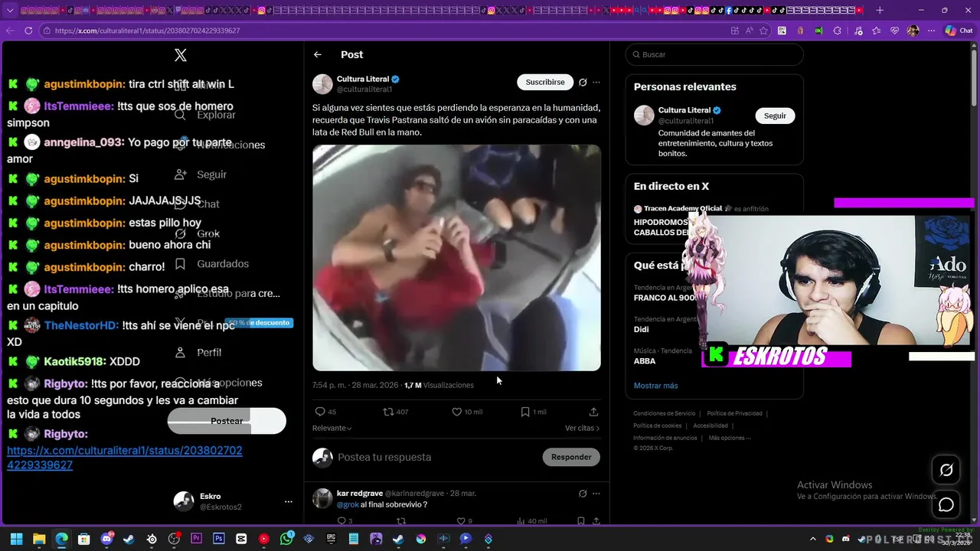Open kar redgrave reply author name

pyautogui.click(x=360, y=494)
